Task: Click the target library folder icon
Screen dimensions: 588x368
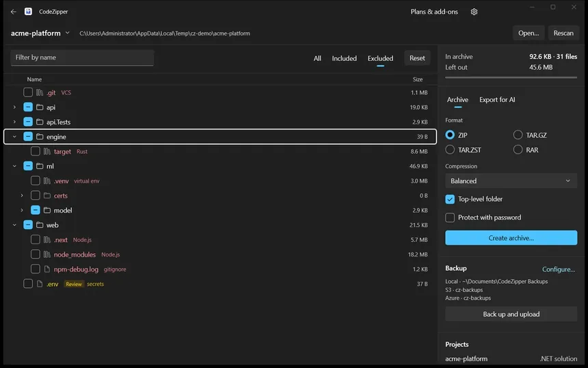Action: click(x=47, y=152)
